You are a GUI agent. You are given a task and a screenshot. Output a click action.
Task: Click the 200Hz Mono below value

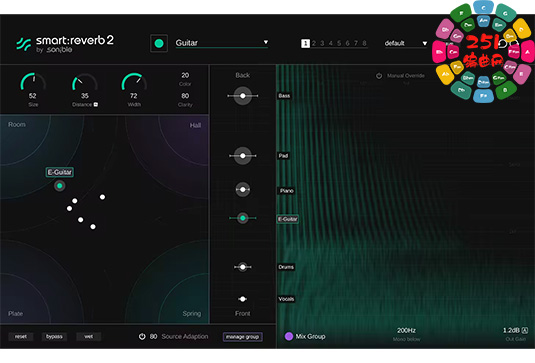pyautogui.click(x=406, y=330)
